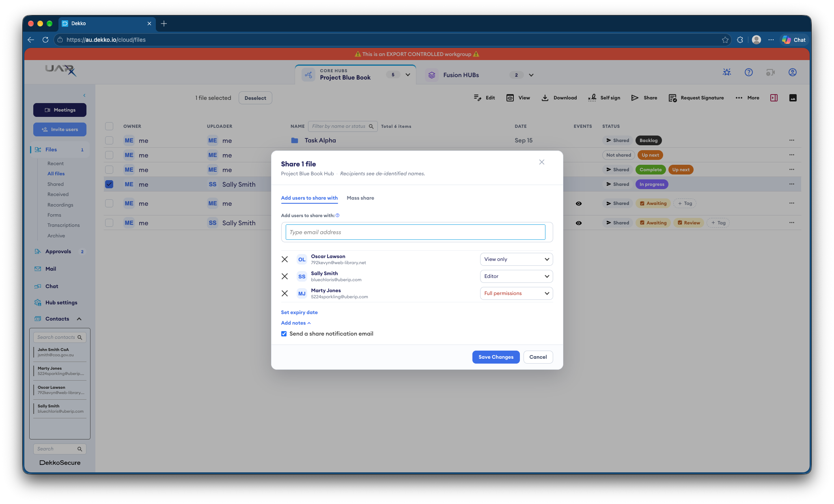
Task: Open row options for Task Alpha
Action: 792,140
